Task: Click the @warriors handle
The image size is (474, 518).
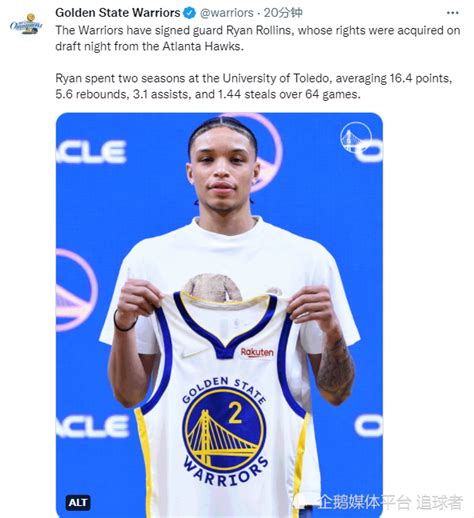Action: (226, 13)
